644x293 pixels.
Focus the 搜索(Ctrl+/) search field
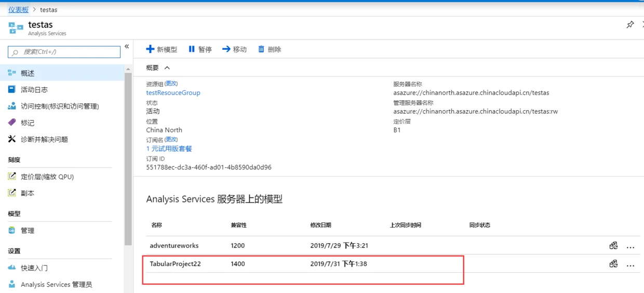pos(64,52)
